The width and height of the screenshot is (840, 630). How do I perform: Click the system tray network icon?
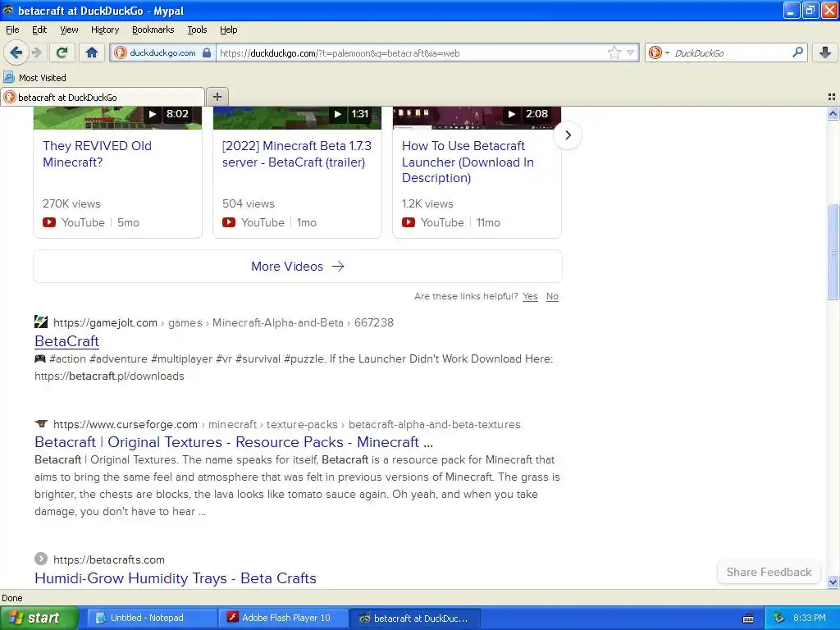[779, 618]
